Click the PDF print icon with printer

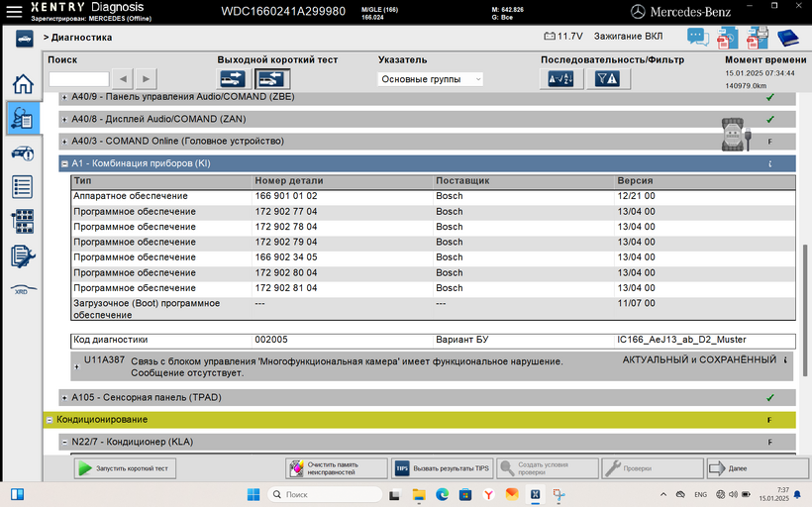click(x=758, y=38)
